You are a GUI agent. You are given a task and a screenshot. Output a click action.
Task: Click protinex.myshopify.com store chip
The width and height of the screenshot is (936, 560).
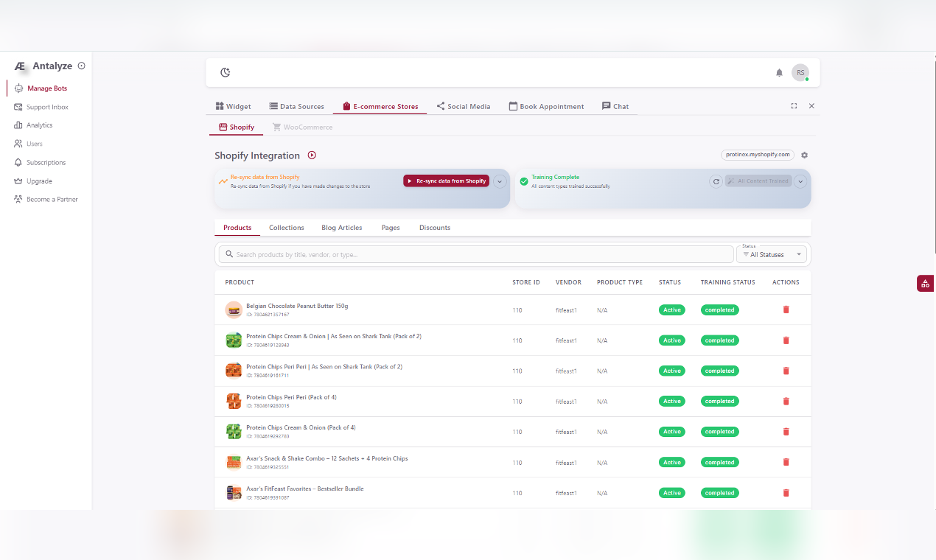758,155
